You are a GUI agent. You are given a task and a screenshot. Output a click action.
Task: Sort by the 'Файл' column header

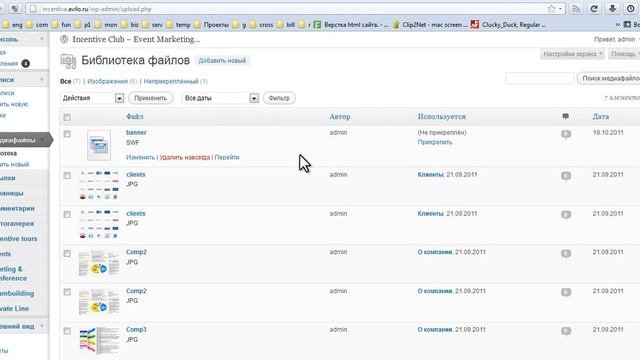135,117
